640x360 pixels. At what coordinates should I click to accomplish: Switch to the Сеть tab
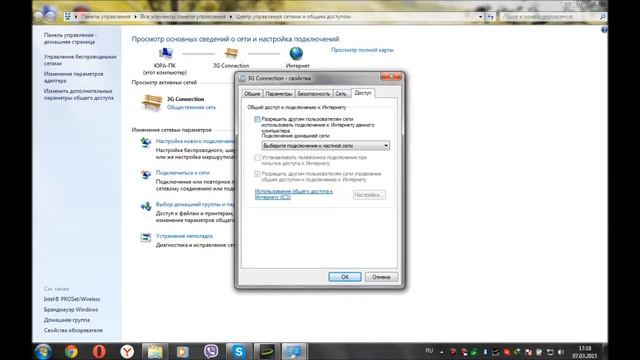click(x=341, y=94)
